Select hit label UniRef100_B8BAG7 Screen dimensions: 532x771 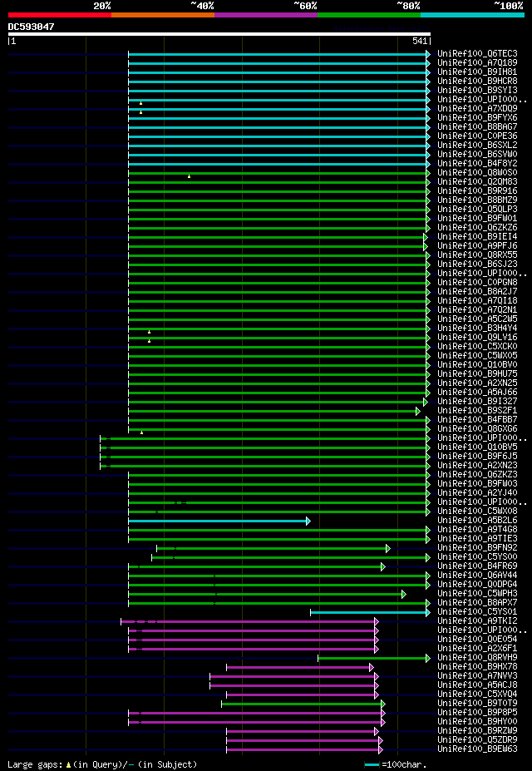coord(477,127)
